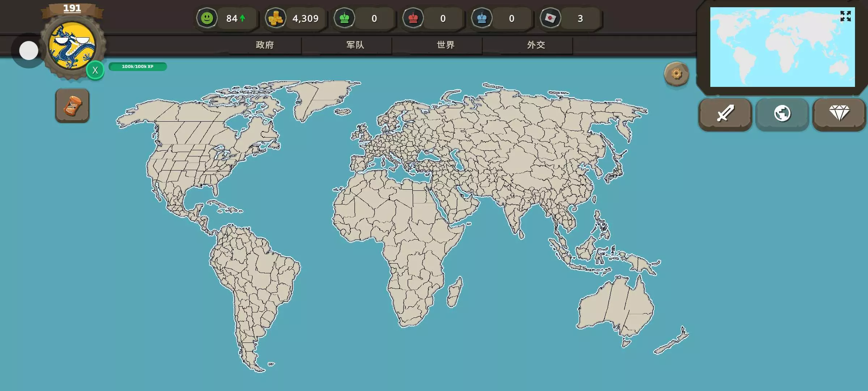Click the blue crown counter icon
868x391 pixels.
[482, 18]
